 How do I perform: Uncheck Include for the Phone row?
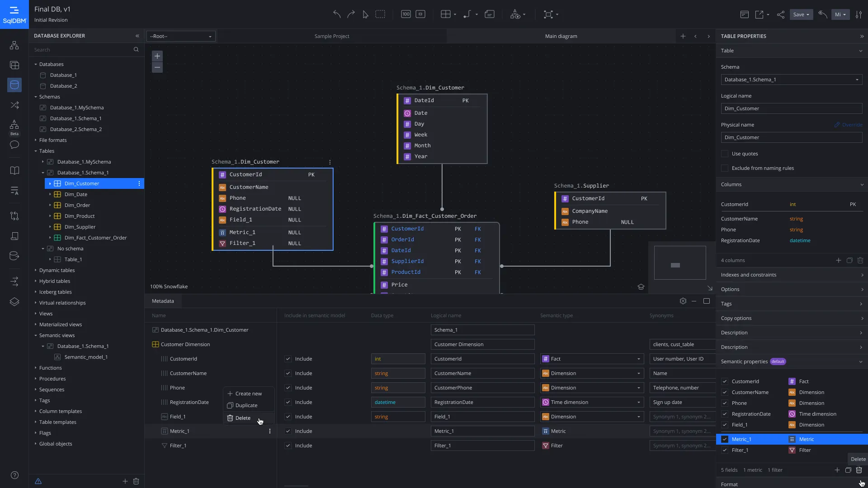(x=288, y=388)
